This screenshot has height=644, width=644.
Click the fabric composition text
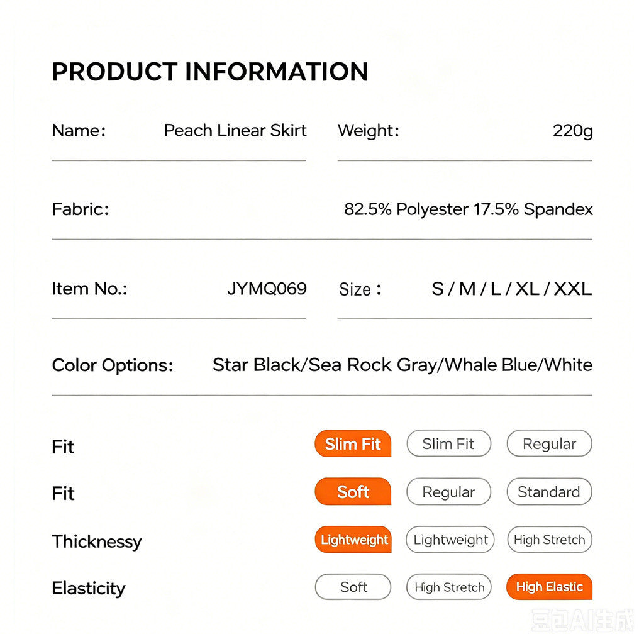468,209
